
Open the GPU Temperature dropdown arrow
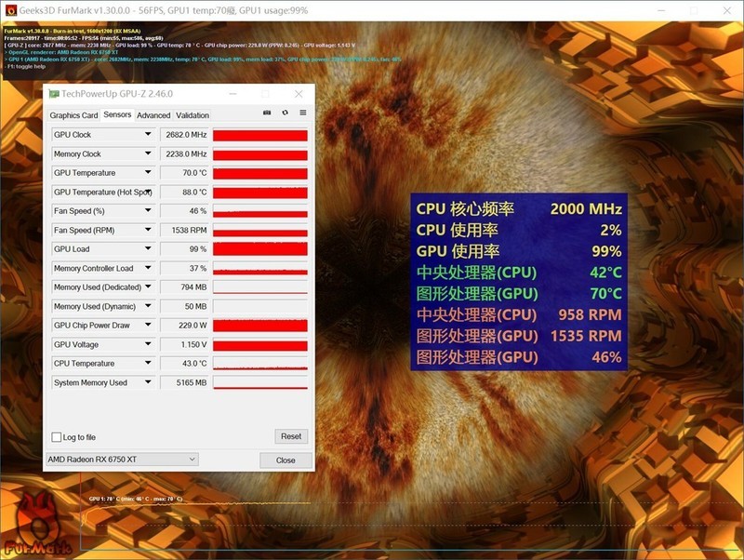(x=148, y=172)
